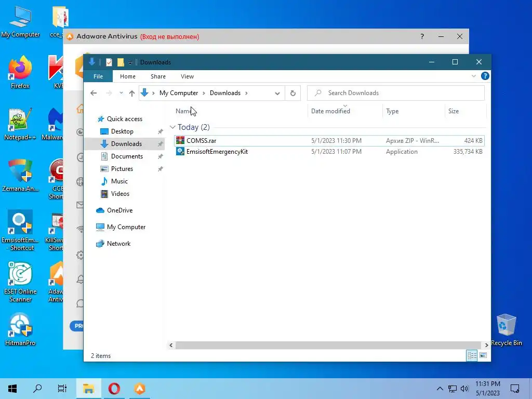Click the 335,734 KB size cell
The width and height of the screenshot is (532, 399).
(468, 152)
